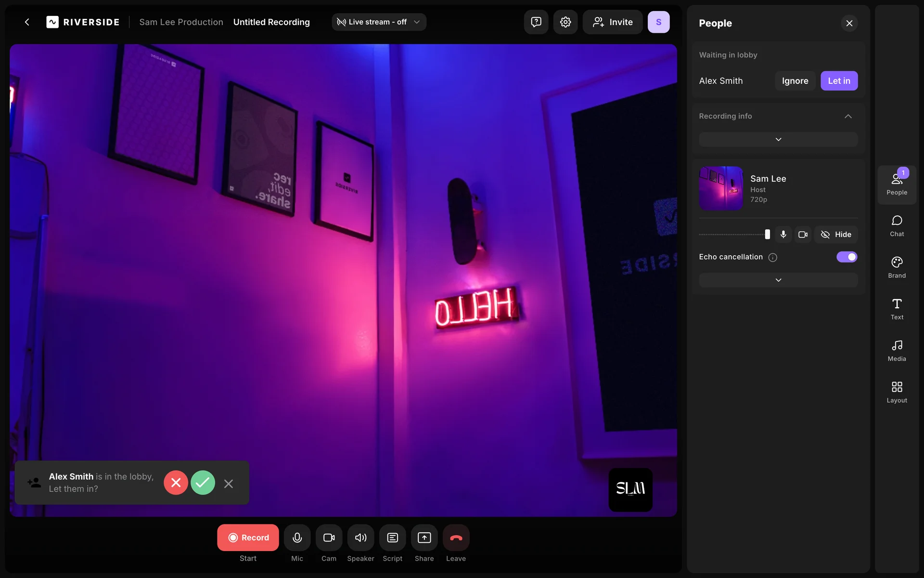Click the Speaker settings icon
Image resolution: width=924 pixels, height=578 pixels.
pos(360,538)
